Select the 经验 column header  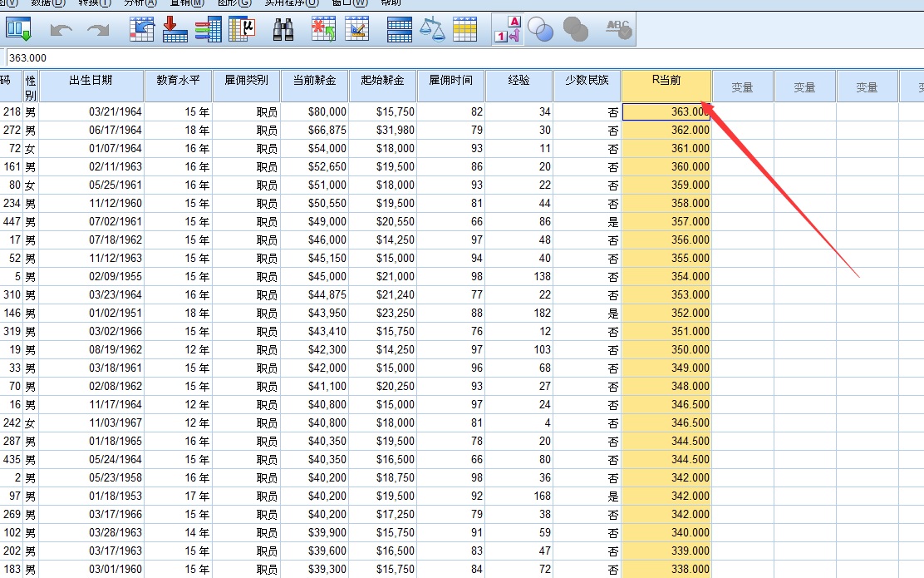pos(519,86)
